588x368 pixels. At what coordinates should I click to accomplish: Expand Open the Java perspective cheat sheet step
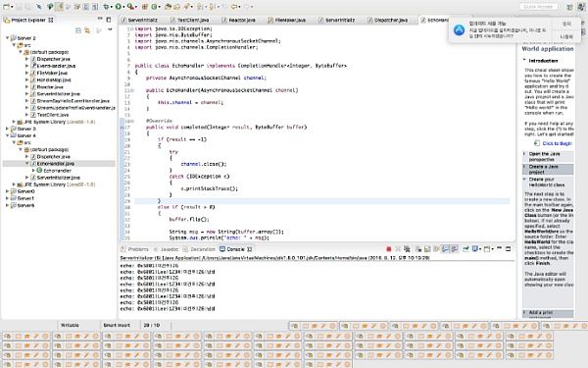(524, 154)
